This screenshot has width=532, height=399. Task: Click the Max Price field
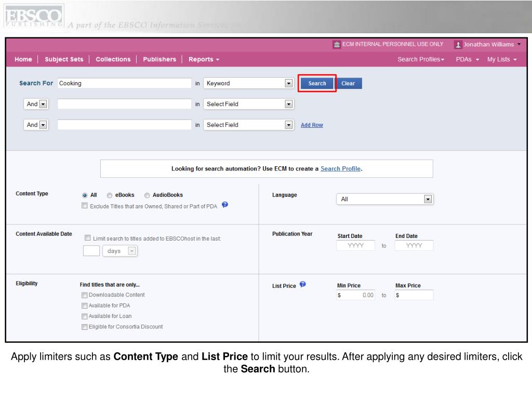[x=414, y=295]
